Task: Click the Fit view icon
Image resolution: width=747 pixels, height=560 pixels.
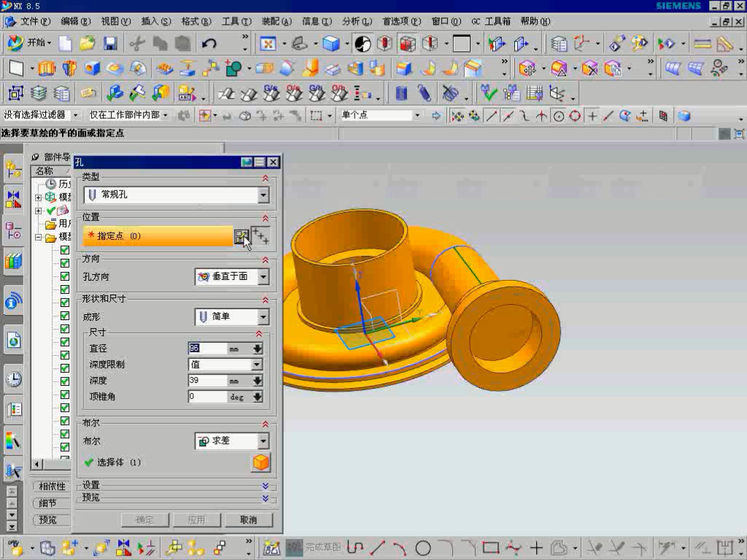Action: coord(268,44)
